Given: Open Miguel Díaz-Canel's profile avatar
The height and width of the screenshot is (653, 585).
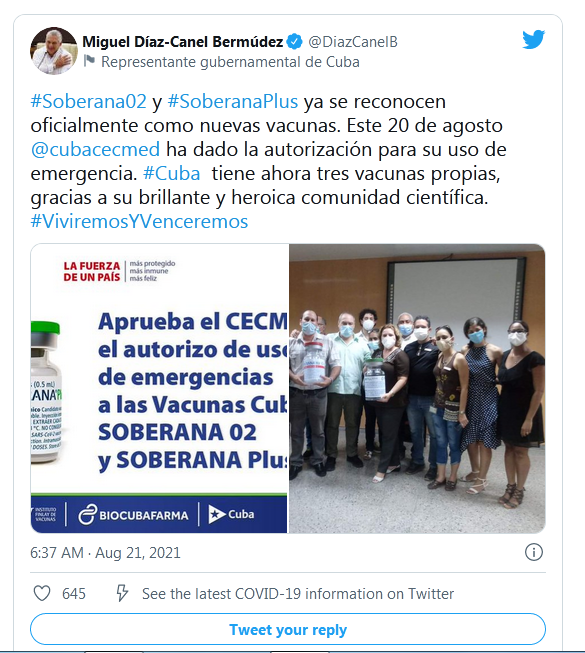Looking at the screenshot, I should point(54,51).
